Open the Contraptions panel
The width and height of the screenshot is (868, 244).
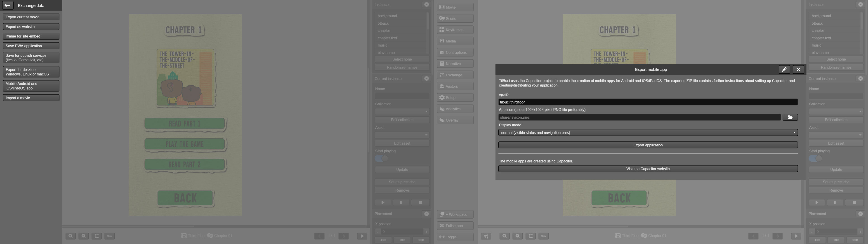[x=455, y=52]
